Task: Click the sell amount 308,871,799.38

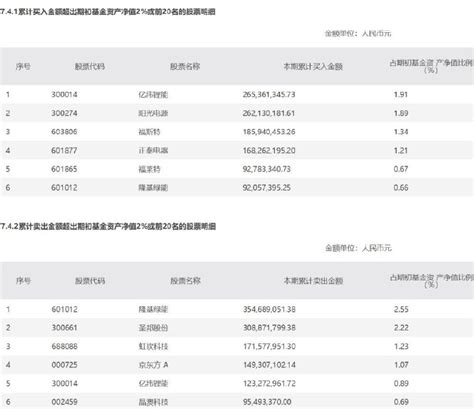Action: click(x=269, y=328)
